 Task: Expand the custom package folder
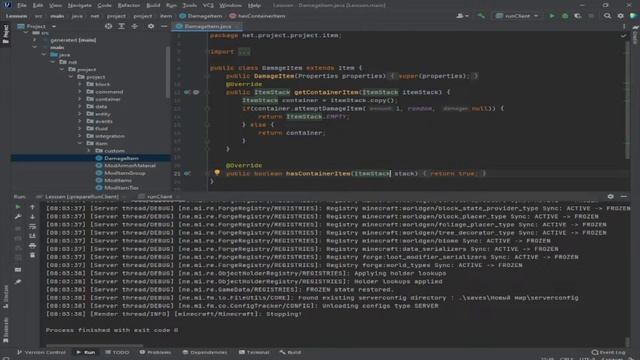[89, 151]
